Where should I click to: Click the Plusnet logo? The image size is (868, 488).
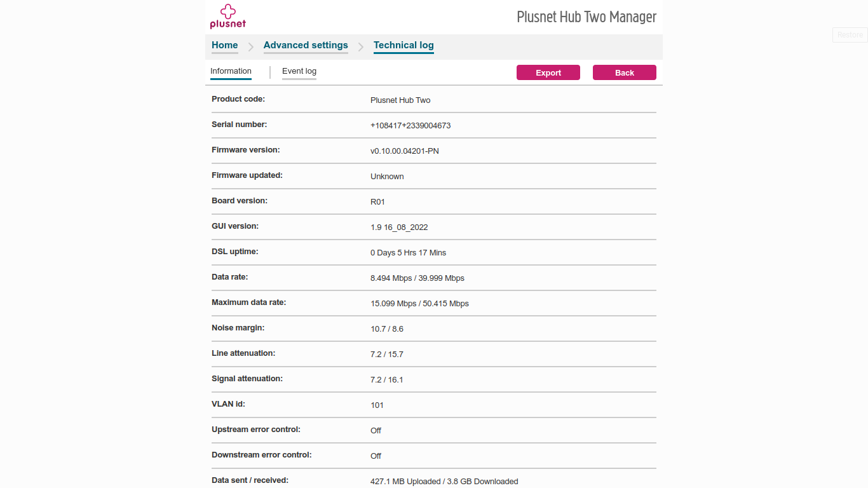pyautogui.click(x=227, y=17)
